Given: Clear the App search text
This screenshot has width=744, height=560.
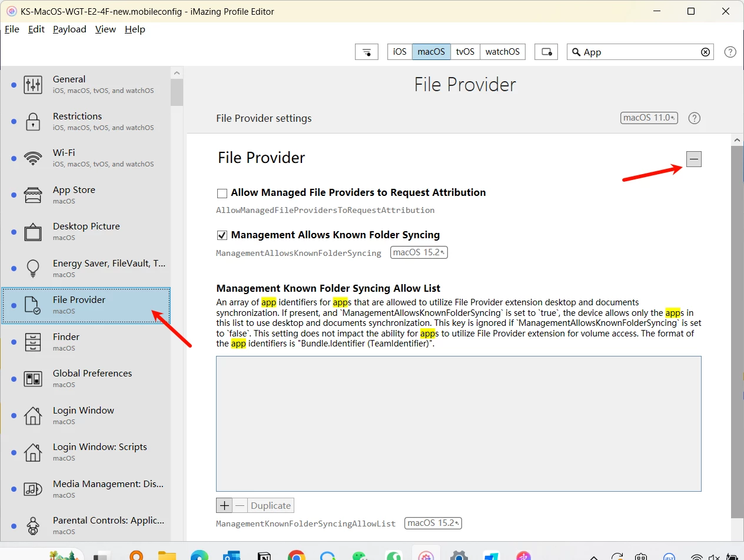Looking at the screenshot, I should pos(705,52).
